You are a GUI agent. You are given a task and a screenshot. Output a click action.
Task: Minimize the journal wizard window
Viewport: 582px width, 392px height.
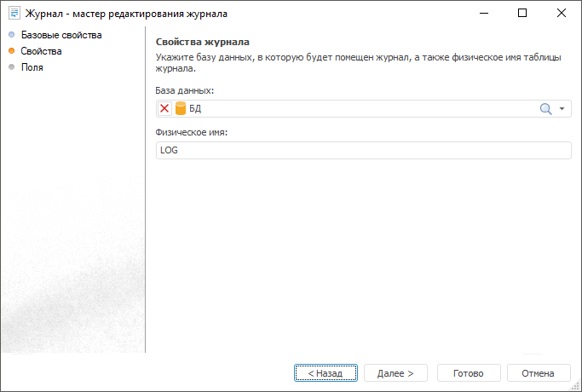coord(483,14)
